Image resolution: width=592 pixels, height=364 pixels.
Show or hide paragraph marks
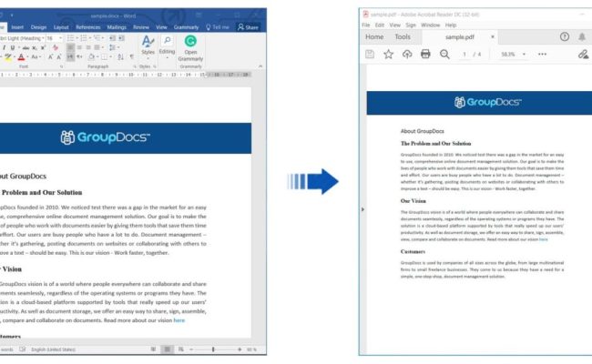pos(132,57)
